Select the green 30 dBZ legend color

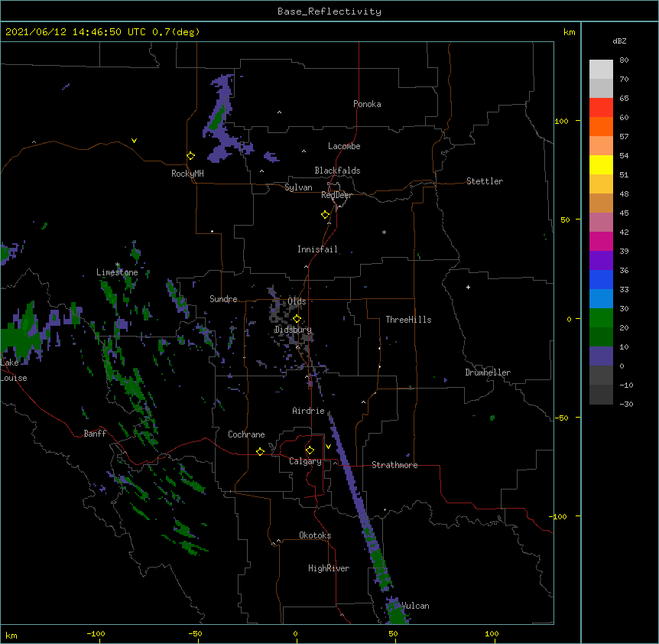coord(601,318)
